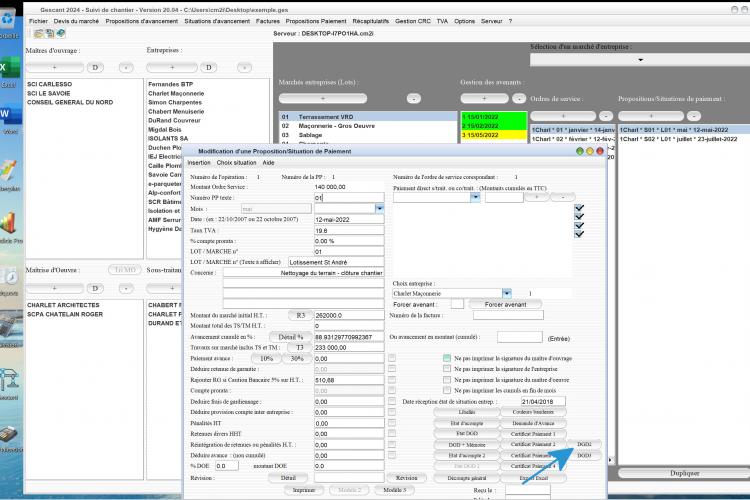The height and width of the screenshot is (500, 750).
Task: Open the Récapitulatifs menu
Action: pos(370,21)
